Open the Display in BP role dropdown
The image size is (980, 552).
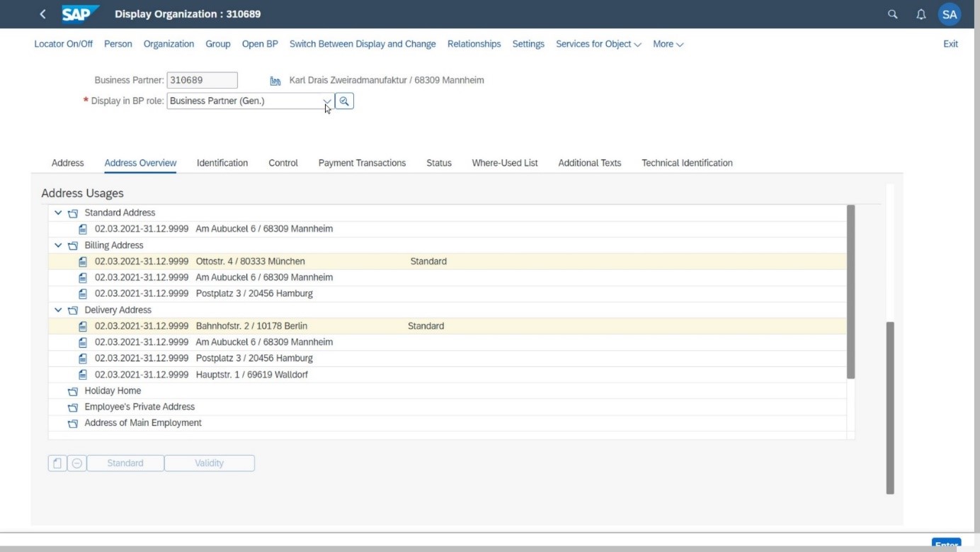coord(326,101)
